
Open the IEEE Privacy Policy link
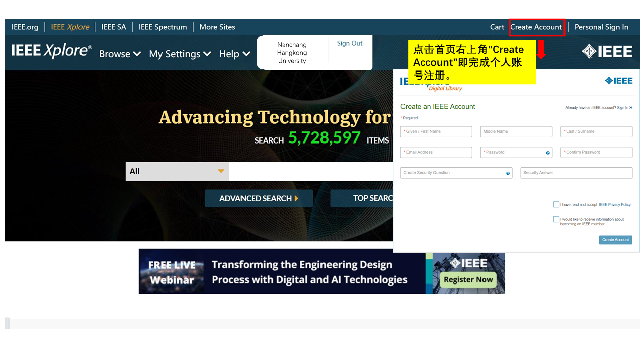tap(615, 205)
